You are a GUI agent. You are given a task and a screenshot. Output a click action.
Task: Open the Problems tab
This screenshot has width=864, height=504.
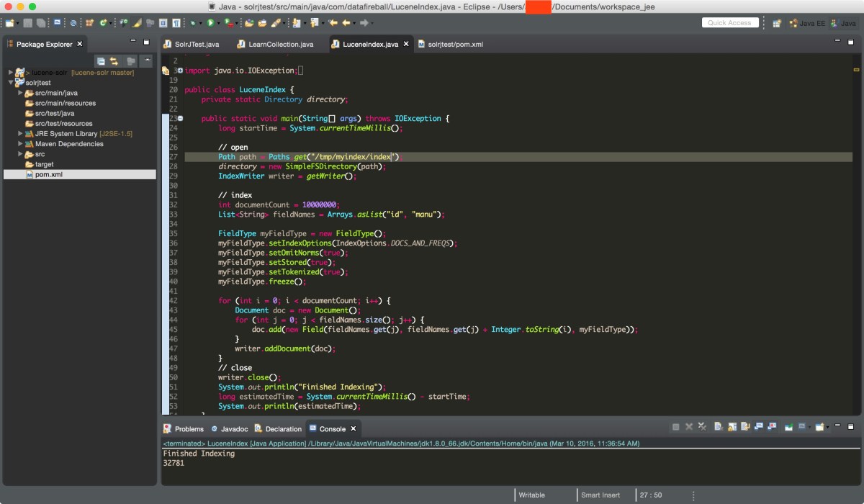[x=189, y=428]
